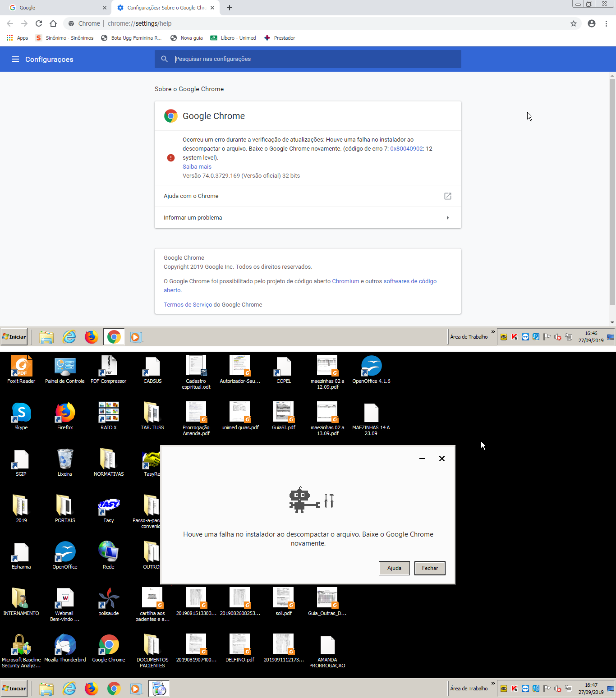Select Google Chrome desktop shortcut
Image resolution: width=616 pixels, height=698 pixels.
(109, 648)
